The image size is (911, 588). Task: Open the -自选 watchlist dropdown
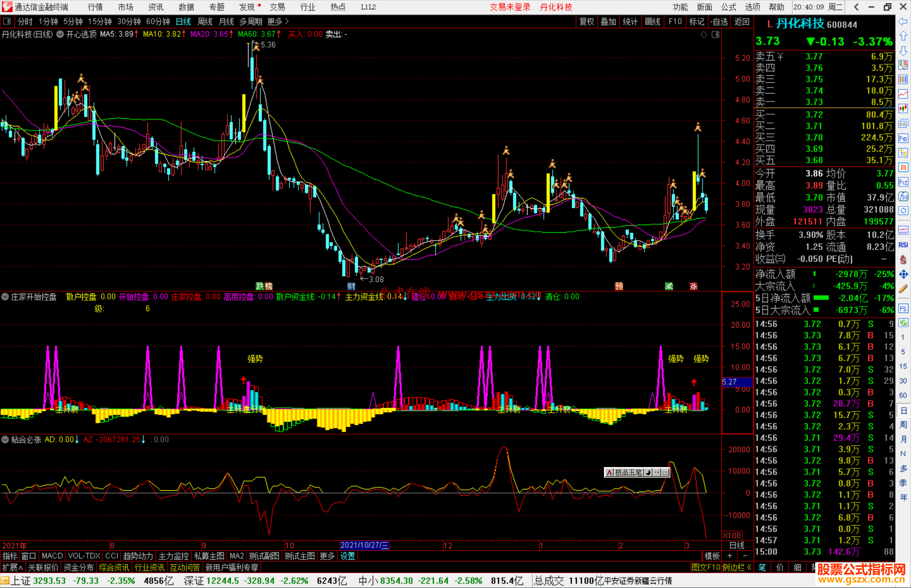tap(719, 21)
